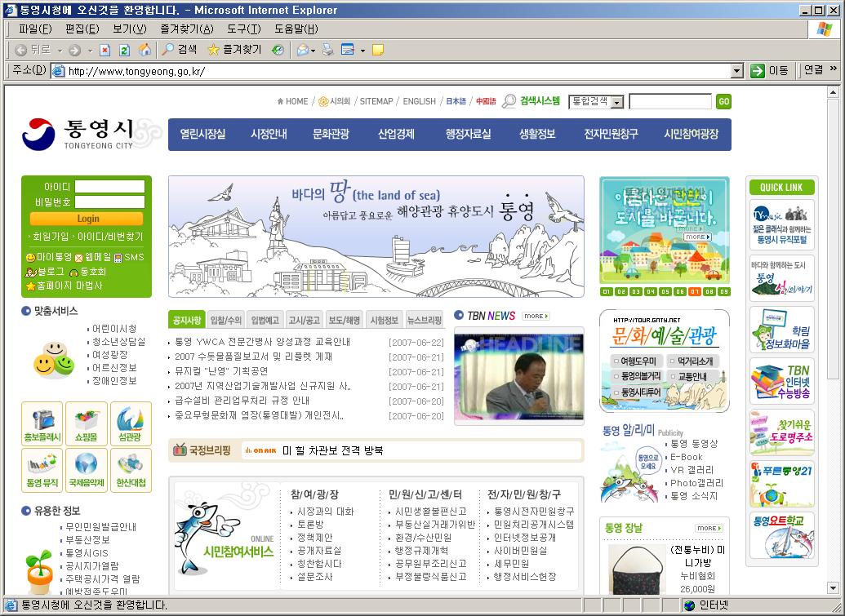Open the 도구(T) menu
Viewport: 845px width, 616px height.
[243, 29]
